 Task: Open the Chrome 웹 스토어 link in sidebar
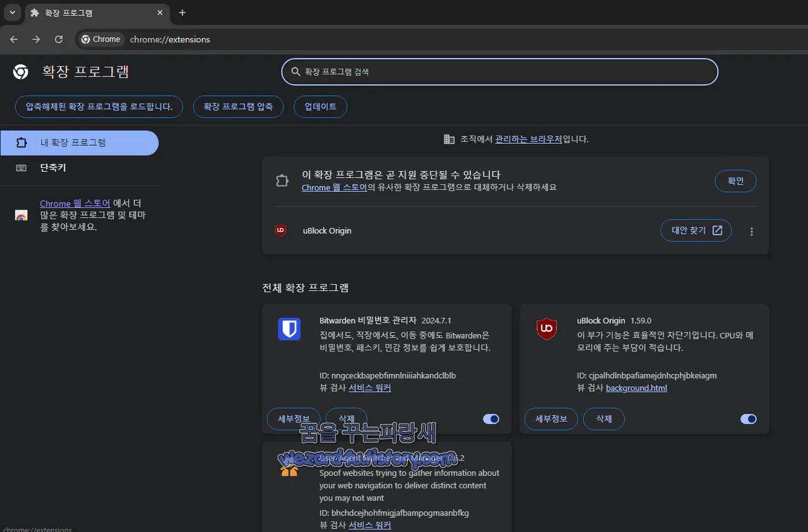tap(75, 204)
